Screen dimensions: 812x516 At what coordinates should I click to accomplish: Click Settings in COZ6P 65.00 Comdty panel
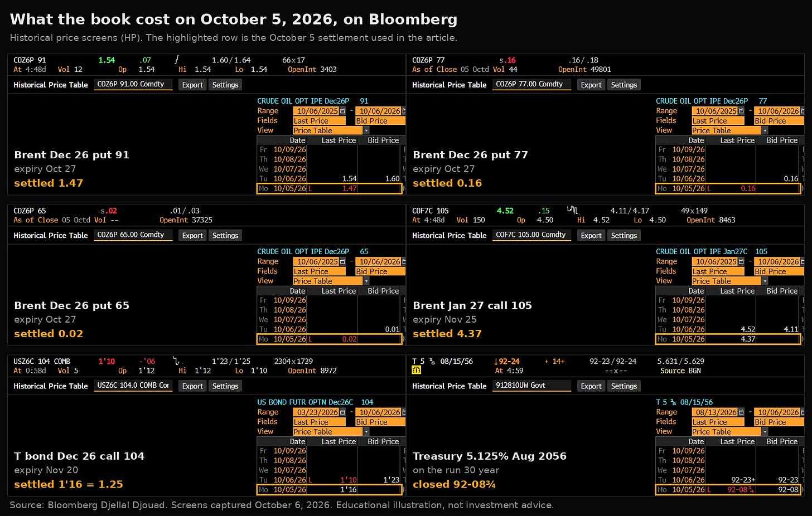coord(225,235)
